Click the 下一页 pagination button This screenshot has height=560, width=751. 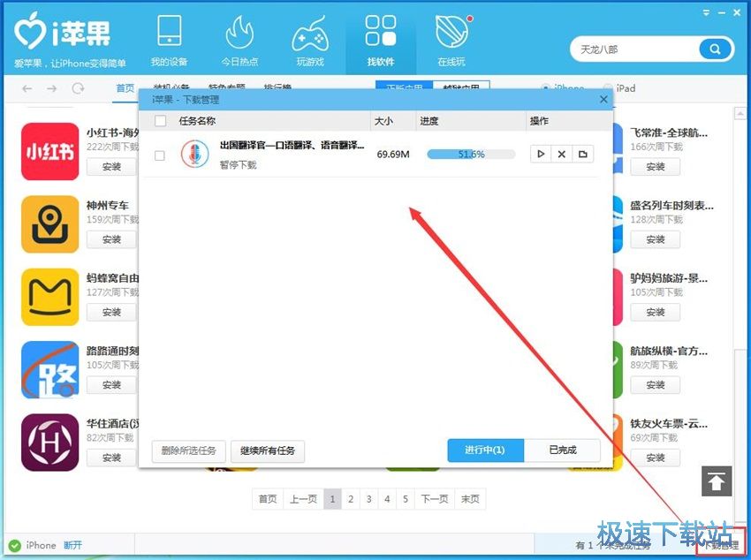[x=435, y=499]
